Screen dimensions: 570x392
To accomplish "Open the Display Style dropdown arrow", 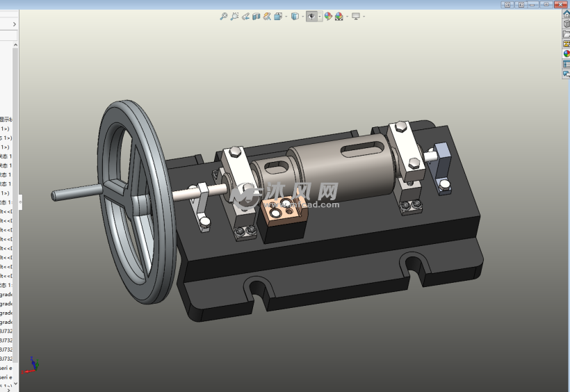I will [x=302, y=16].
